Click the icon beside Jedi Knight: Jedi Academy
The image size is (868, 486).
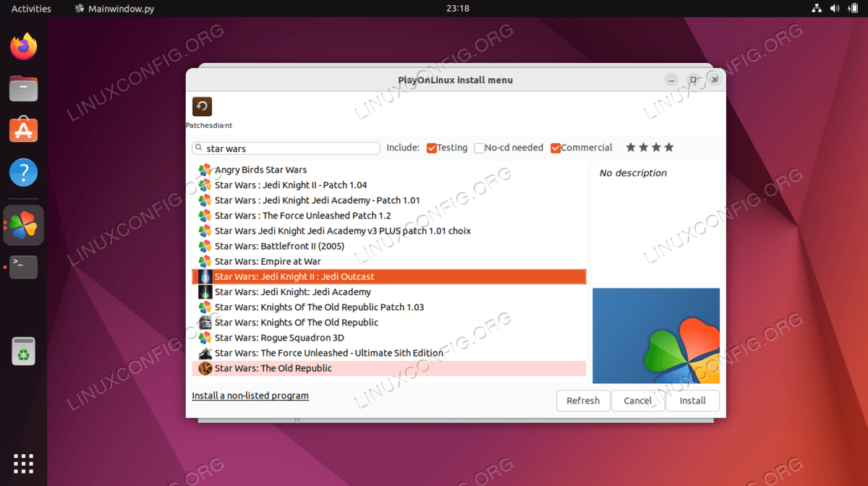[x=205, y=291]
